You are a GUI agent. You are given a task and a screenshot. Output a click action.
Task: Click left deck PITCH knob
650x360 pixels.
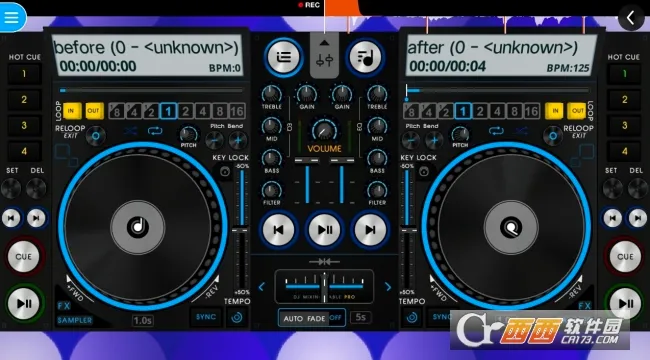coord(189,134)
